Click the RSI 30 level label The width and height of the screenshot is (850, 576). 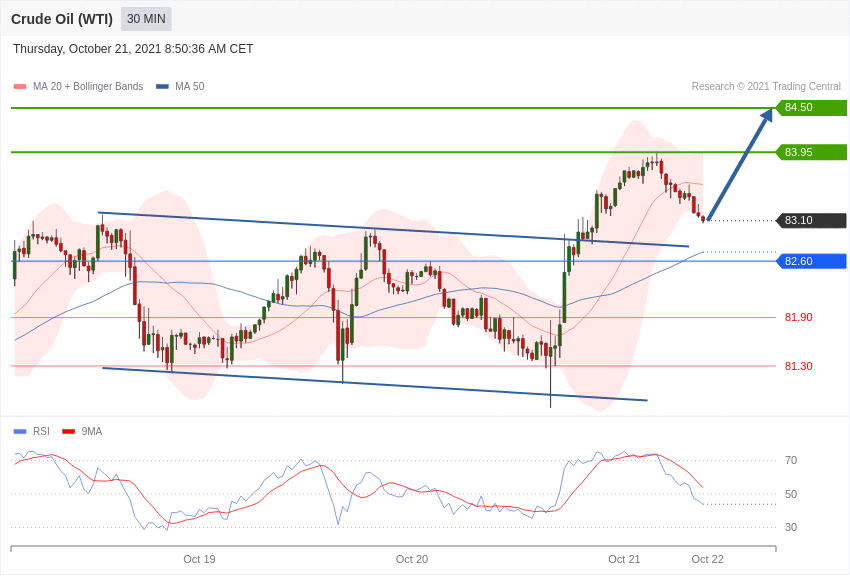pyautogui.click(x=791, y=527)
